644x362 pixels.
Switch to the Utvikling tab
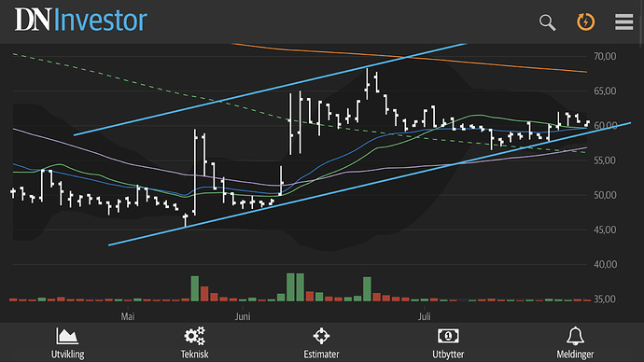pyautogui.click(x=68, y=343)
